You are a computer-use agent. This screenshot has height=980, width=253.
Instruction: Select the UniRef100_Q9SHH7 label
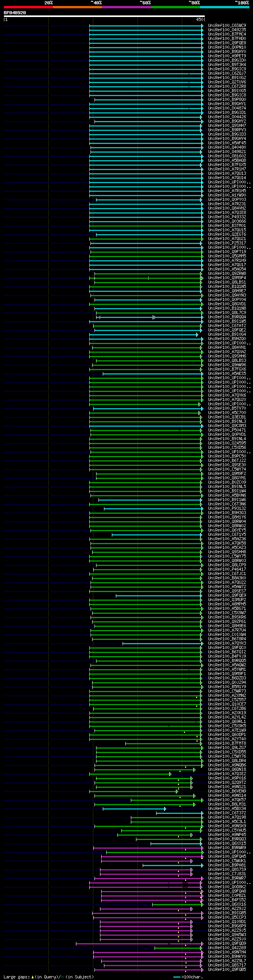227,125
